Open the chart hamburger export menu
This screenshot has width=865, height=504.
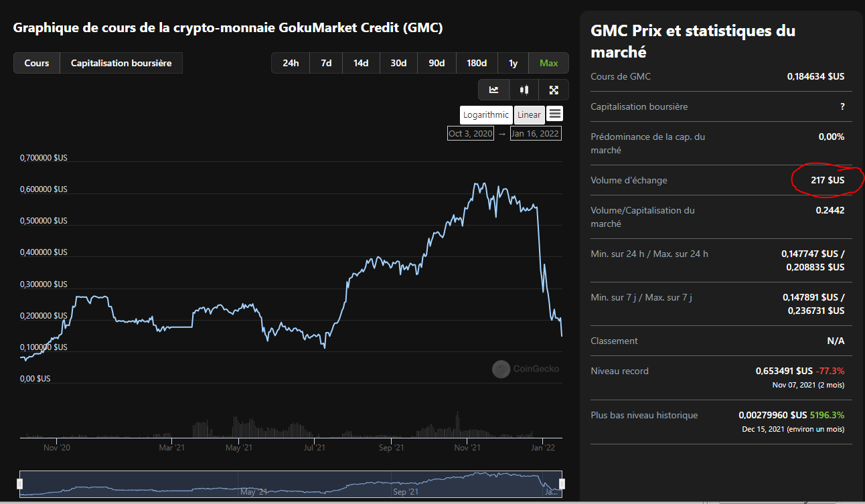[x=555, y=114]
